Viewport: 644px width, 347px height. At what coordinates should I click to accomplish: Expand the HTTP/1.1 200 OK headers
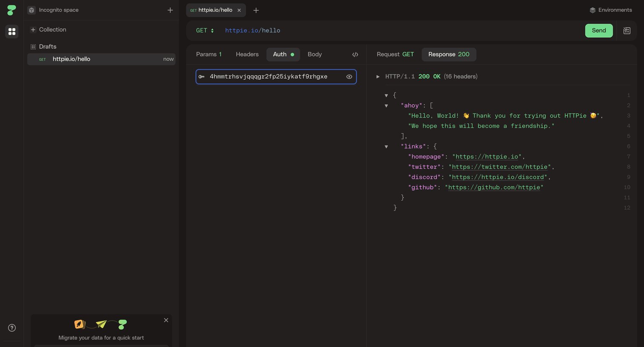point(378,77)
